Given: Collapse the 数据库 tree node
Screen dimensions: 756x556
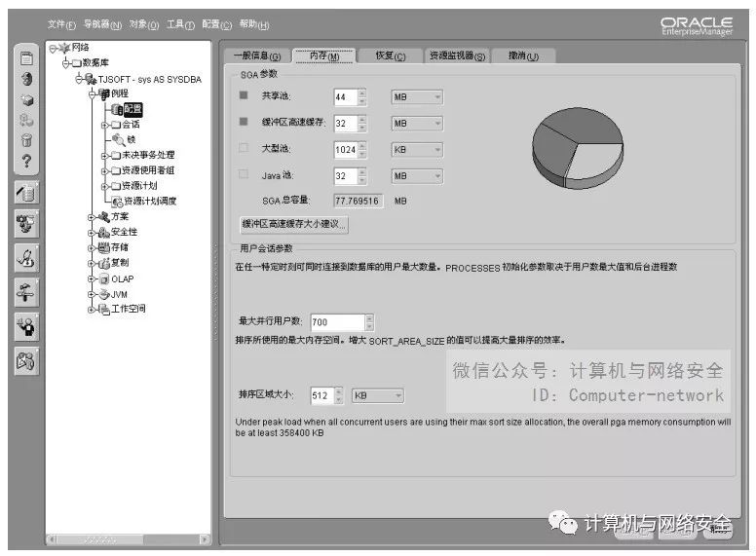Looking at the screenshot, I should point(65,63).
